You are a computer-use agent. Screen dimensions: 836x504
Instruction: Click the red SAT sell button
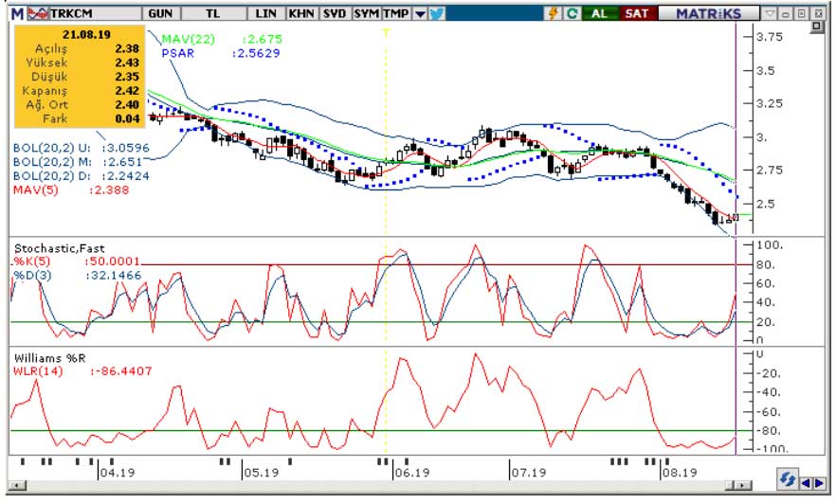[x=637, y=13]
